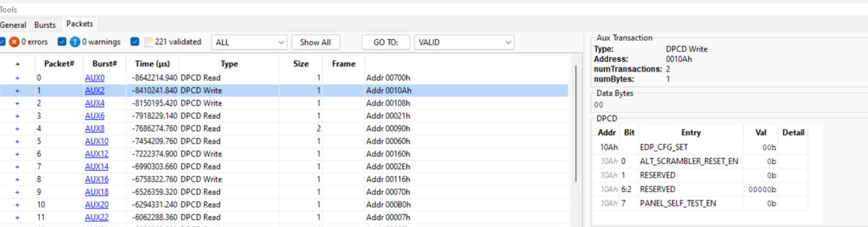Image resolution: width=868 pixels, height=227 pixels.
Task: Open the Tools menu
Action: coord(8,10)
